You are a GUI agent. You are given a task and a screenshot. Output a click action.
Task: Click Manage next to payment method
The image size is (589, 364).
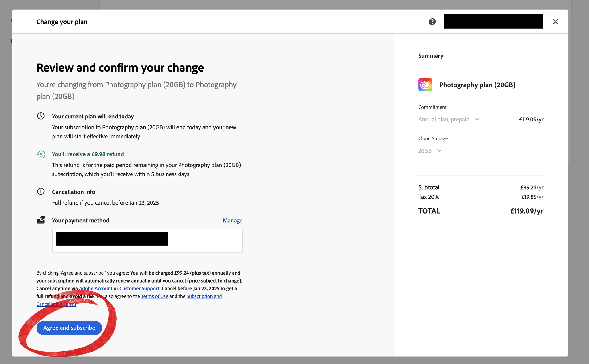pos(233,221)
